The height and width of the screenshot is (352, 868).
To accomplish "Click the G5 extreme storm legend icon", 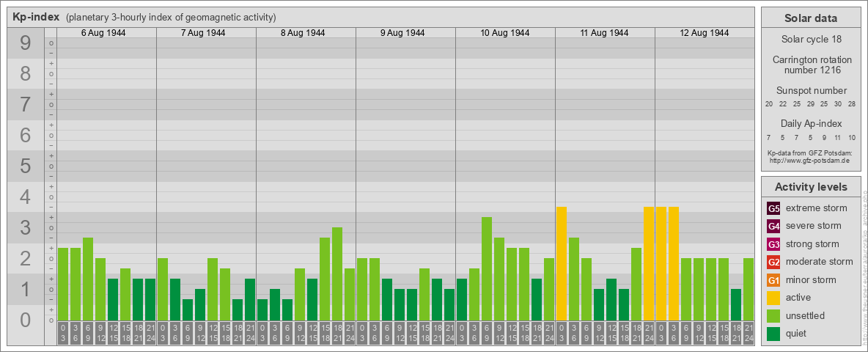I will (x=773, y=209).
